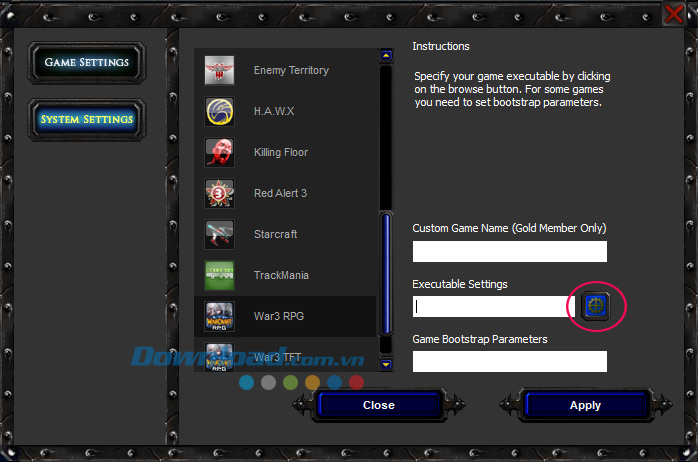Select Starcraft in the game list

285,234
